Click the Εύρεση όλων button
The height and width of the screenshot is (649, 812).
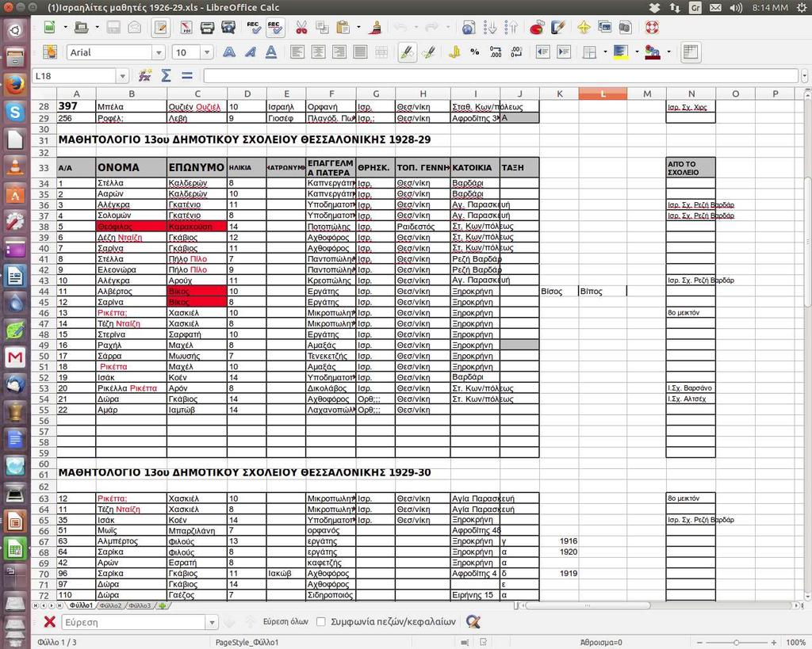(285, 621)
